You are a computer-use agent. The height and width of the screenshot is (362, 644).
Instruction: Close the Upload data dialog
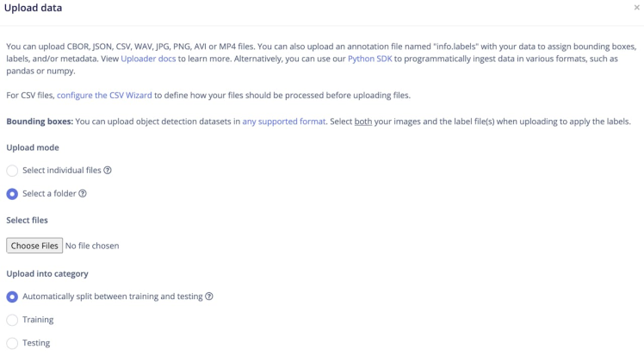[x=636, y=7]
